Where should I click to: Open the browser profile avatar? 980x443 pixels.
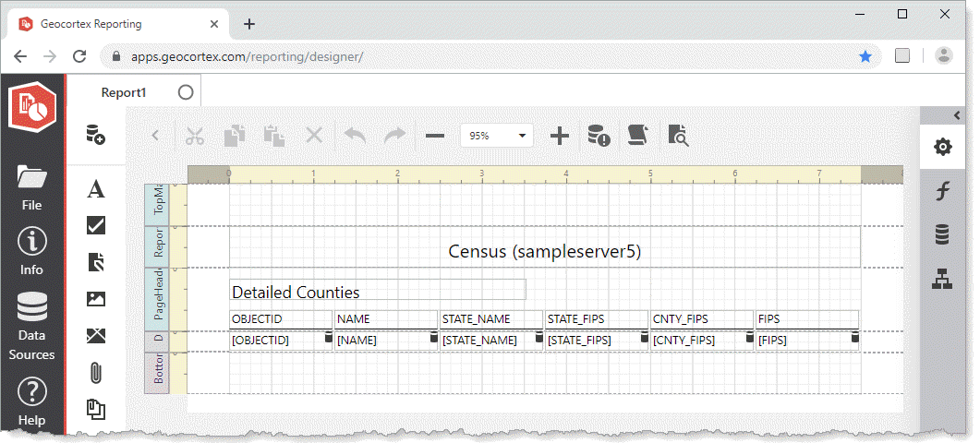pos(944,55)
